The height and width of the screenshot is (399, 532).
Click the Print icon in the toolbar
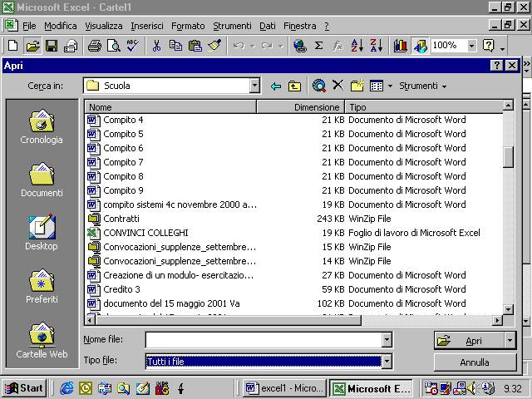(x=95, y=45)
